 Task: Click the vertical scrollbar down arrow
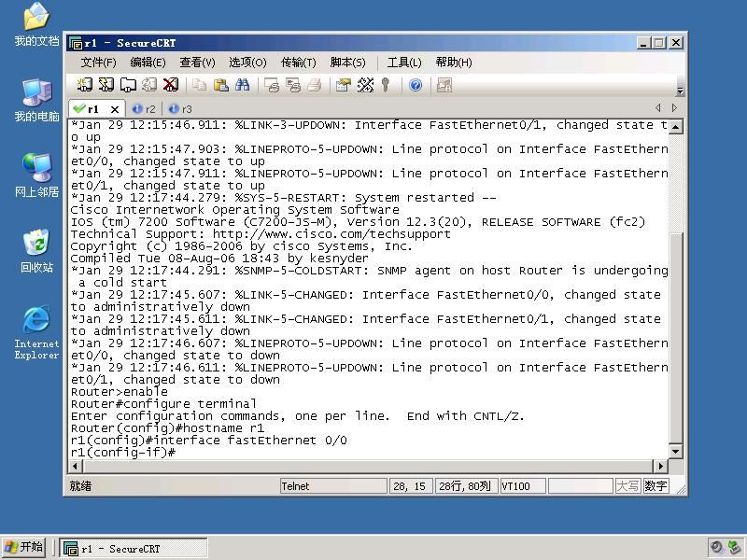tap(675, 451)
